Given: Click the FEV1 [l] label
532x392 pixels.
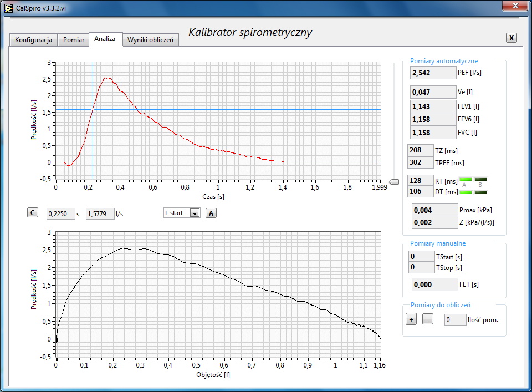Looking at the screenshot, I should point(469,106).
